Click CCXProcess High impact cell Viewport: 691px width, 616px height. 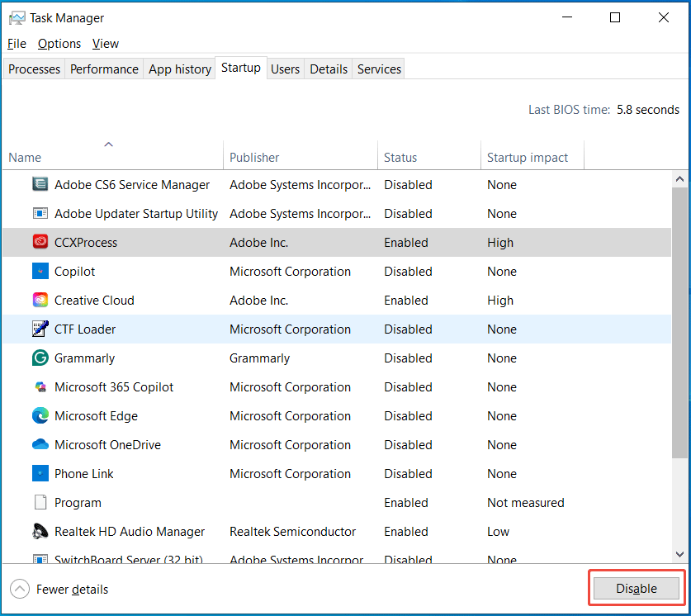click(x=500, y=242)
